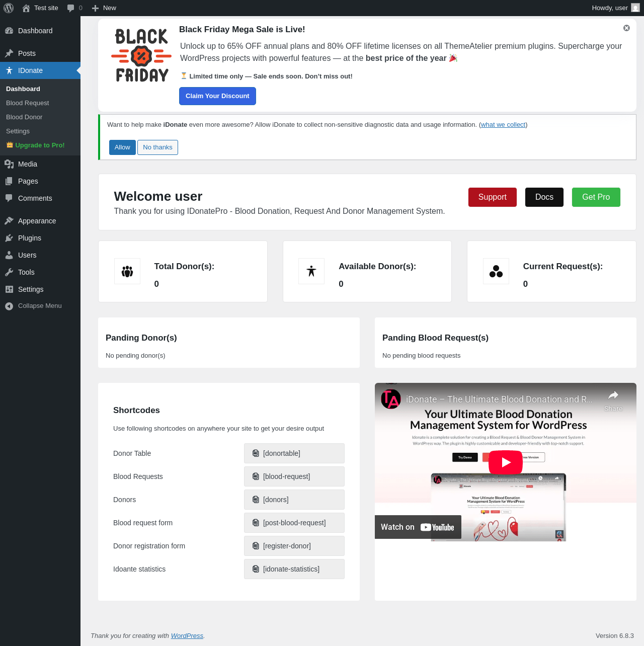Copy the [register-donor] shortcode icon

click(x=256, y=546)
